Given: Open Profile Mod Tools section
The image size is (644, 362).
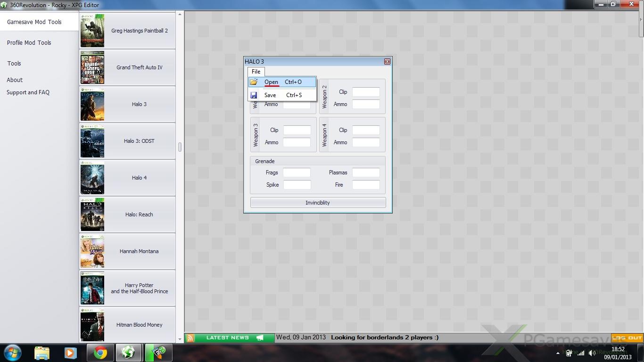Looking at the screenshot, I should click(x=29, y=42).
